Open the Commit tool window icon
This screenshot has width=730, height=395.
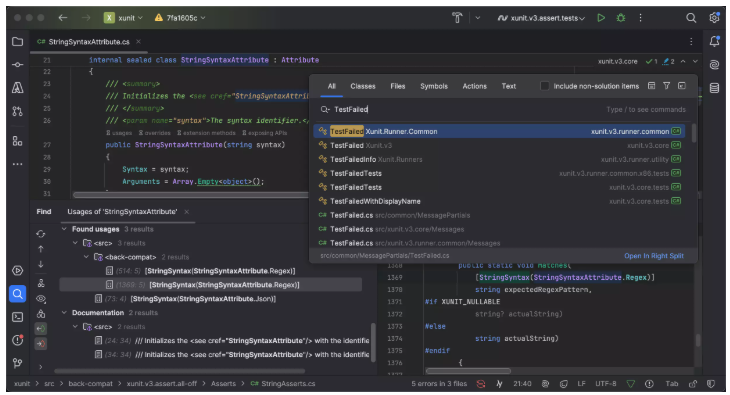click(x=17, y=64)
